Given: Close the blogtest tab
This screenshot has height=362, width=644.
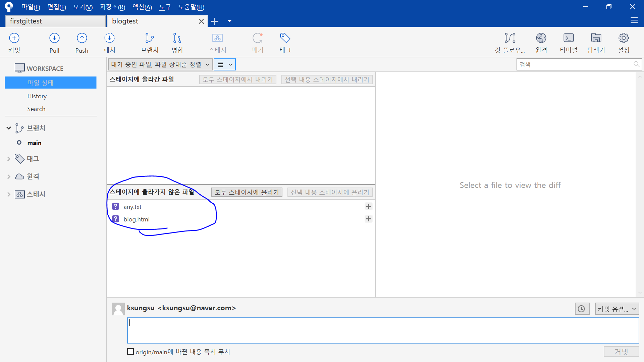Looking at the screenshot, I should (201, 21).
